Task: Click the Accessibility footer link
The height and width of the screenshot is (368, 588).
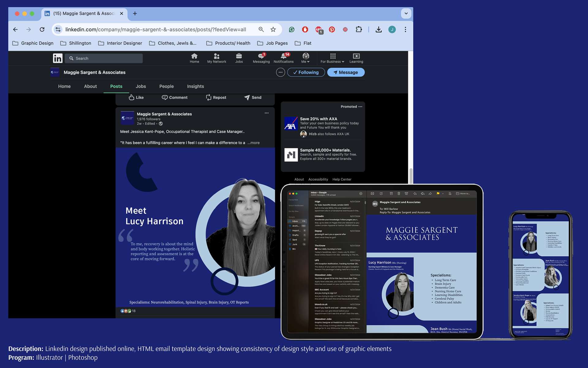Action: pyautogui.click(x=318, y=179)
